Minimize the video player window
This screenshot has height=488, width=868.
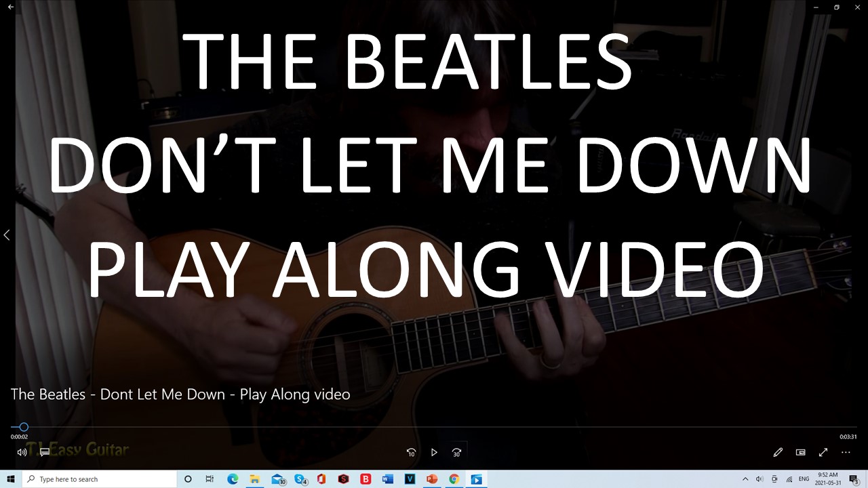(x=816, y=7)
